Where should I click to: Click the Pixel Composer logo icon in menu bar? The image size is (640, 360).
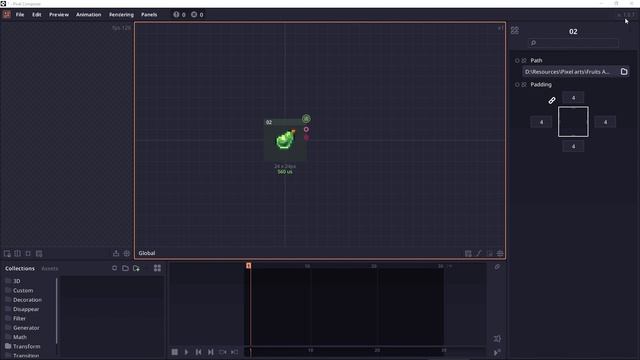(7, 15)
